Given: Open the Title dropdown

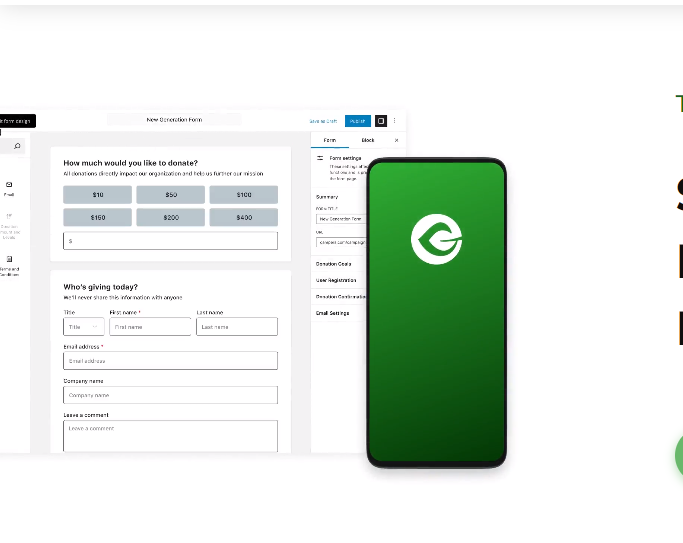Looking at the screenshot, I should point(84,327).
